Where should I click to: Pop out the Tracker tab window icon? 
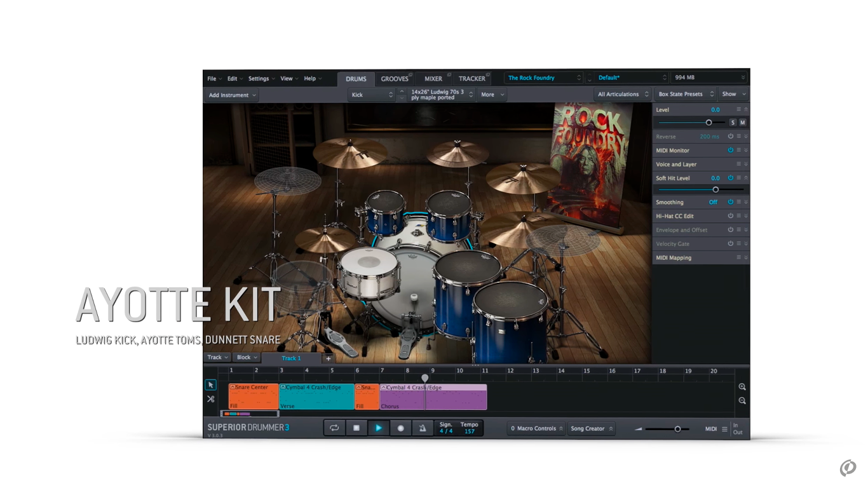[489, 74]
